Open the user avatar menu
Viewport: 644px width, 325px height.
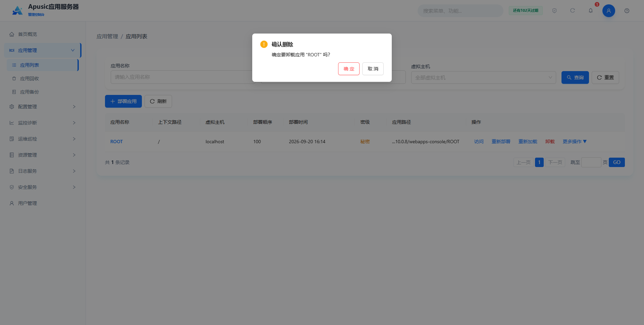(x=608, y=11)
